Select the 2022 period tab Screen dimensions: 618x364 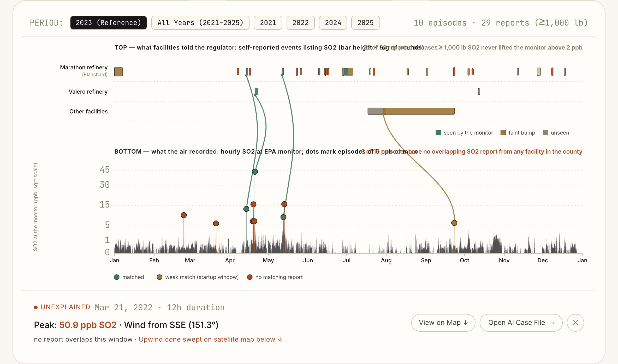point(300,23)
